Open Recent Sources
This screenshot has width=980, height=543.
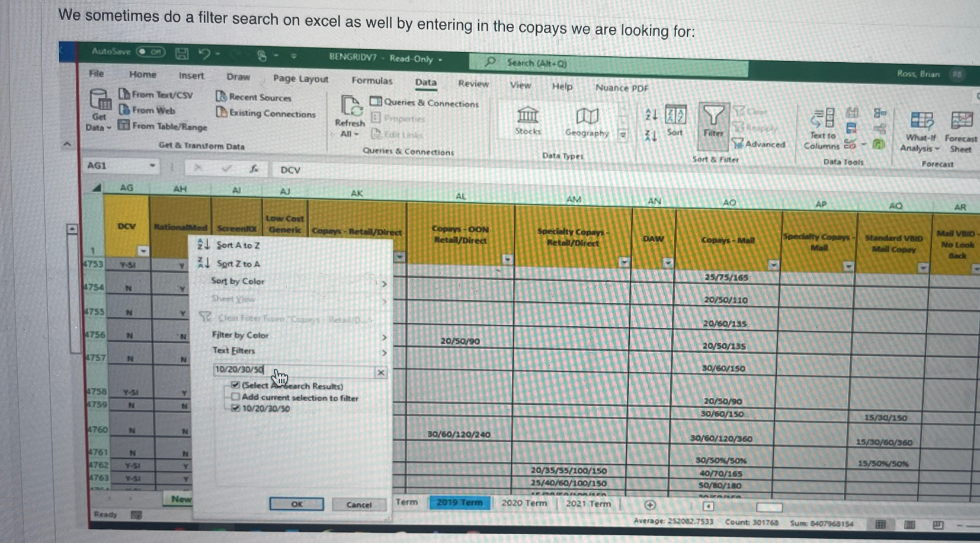[x=254, y=97]
